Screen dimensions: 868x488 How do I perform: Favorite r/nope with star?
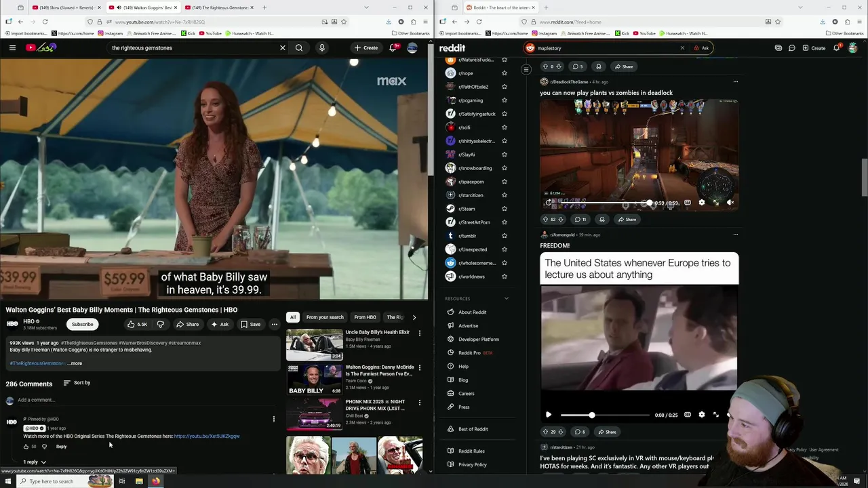tap(504, 73)
